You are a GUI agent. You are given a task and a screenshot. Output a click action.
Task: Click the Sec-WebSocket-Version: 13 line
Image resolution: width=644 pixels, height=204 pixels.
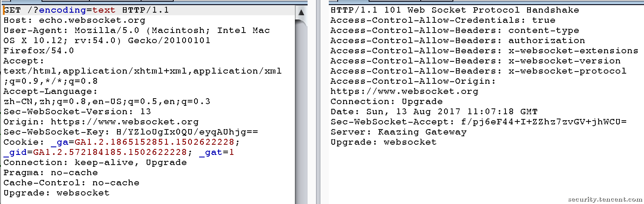77,112
